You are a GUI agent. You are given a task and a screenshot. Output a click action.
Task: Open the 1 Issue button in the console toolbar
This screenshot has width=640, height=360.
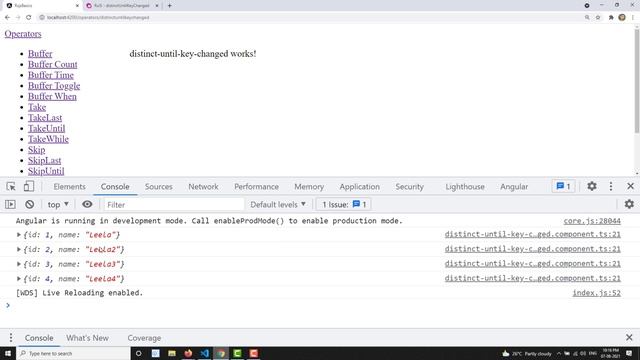(344, 204)
